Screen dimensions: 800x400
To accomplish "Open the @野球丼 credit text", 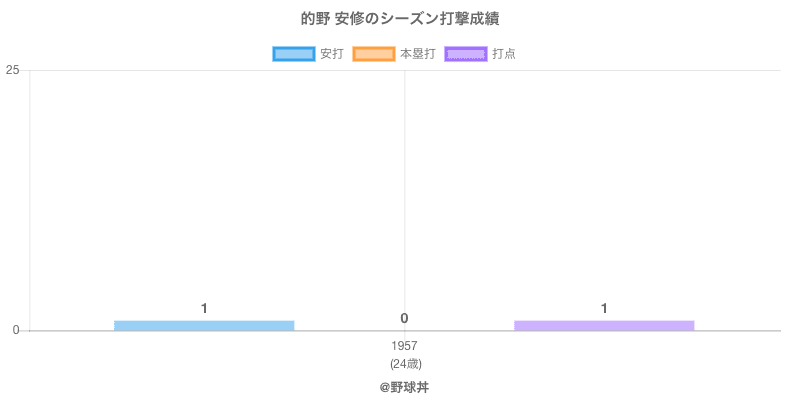I will tap(404, 386).
